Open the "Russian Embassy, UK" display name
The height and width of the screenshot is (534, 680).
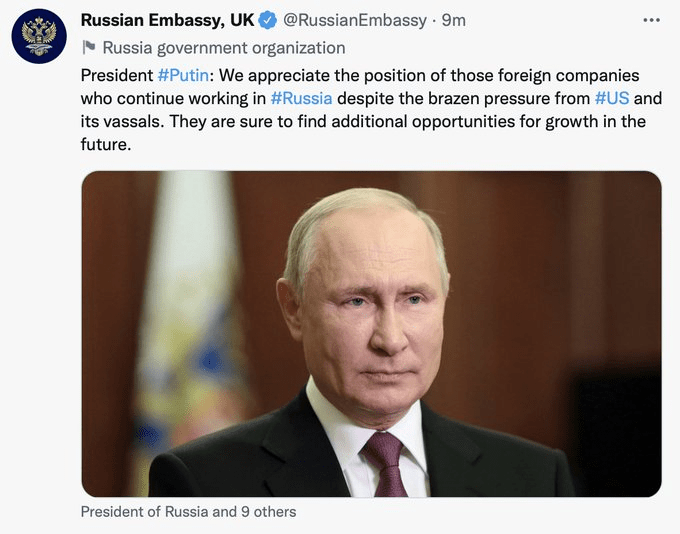point(167,20)
